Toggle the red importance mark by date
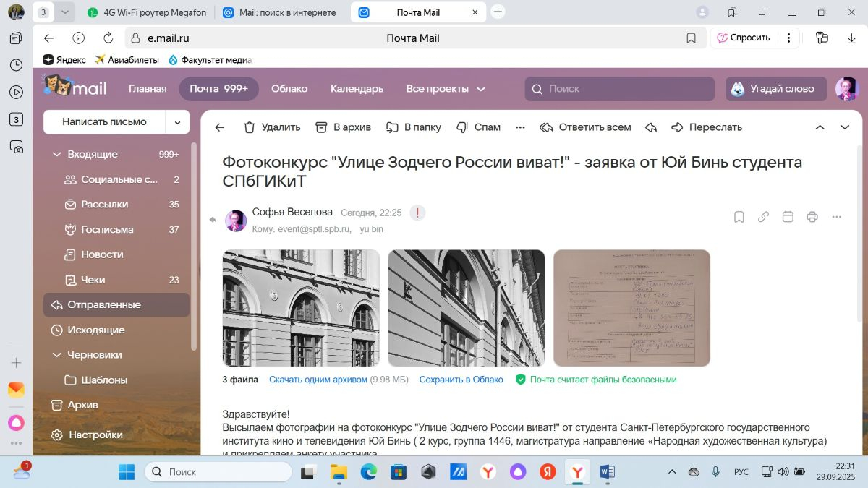 point(417,213)
